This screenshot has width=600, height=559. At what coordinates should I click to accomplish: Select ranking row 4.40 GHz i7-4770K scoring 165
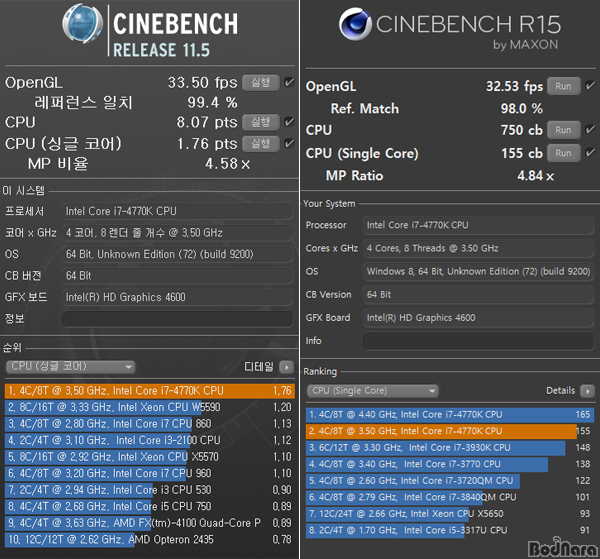point(450,415)
